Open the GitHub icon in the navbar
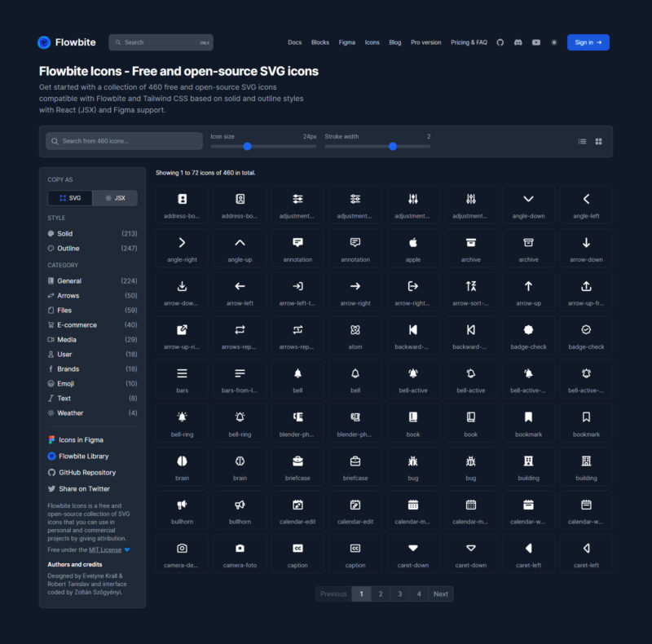The image size is (652, 644). point(500,42)
